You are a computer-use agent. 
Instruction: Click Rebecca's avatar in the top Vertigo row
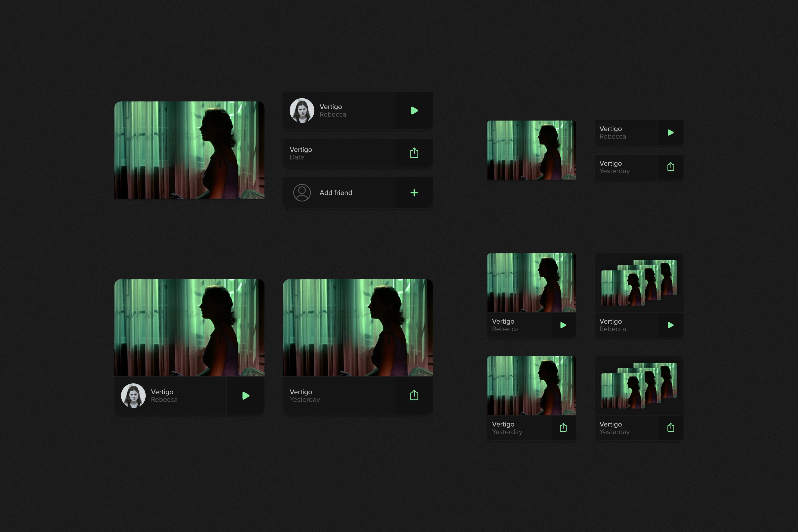[302, 111]
